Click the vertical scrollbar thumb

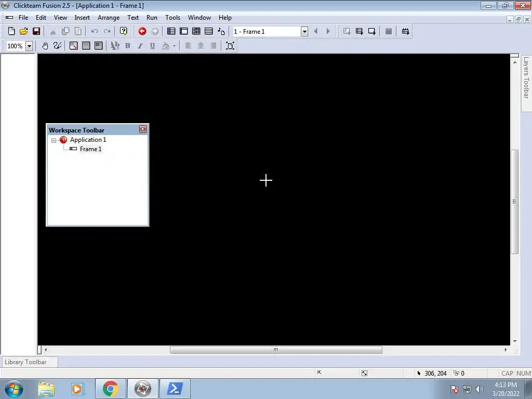tap(515, 202)
